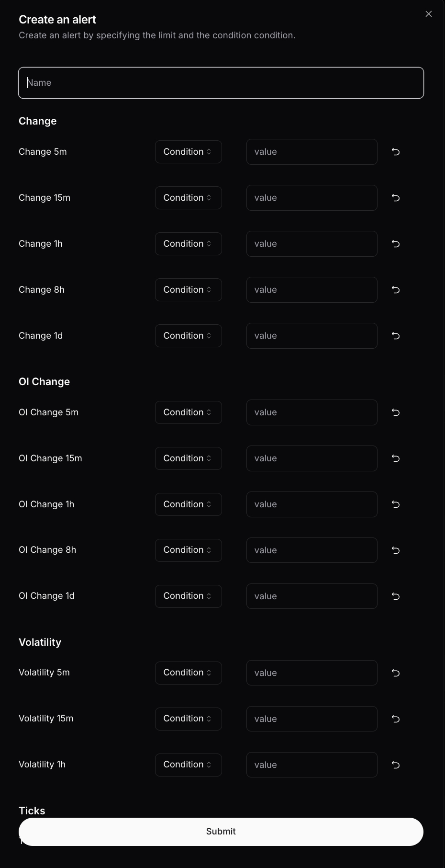Reset the Change 5m row

point(396,152)
